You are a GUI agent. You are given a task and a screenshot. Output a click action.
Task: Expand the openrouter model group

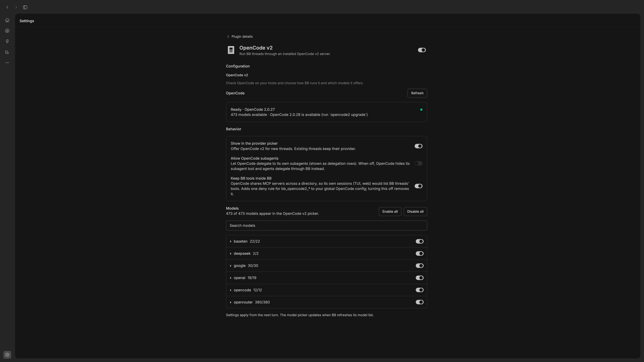(x=230, y=302)
